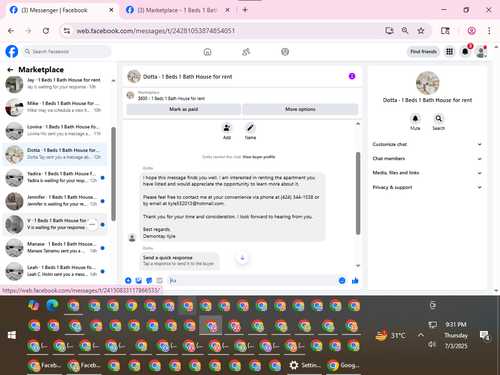Screen dimensions: 500x375
Task: Open weather widget showing 31°C
Action: [390, 335]
